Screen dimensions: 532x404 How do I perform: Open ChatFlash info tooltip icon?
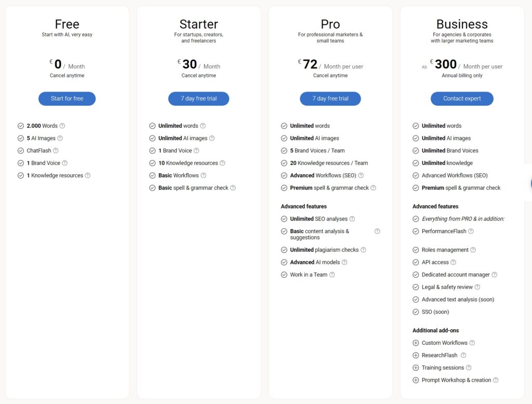tap(56, 151)
